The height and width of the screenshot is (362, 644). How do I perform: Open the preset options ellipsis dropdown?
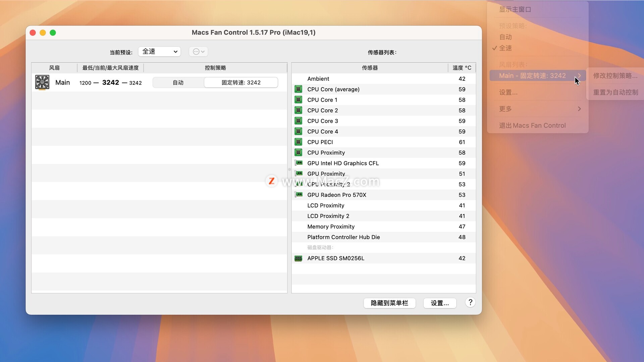[x=199, y=52]
